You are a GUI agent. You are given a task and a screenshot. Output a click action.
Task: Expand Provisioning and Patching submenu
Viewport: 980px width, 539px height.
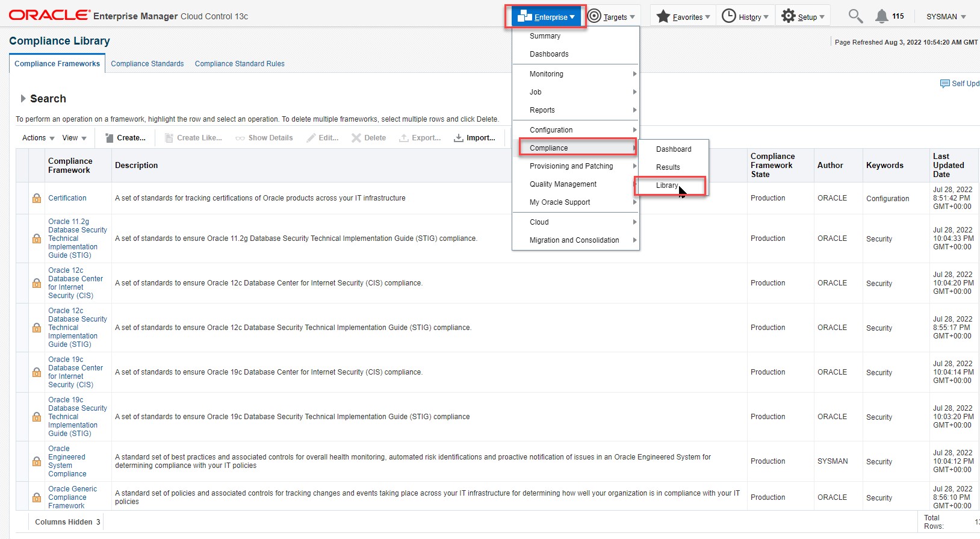point(575,166)
